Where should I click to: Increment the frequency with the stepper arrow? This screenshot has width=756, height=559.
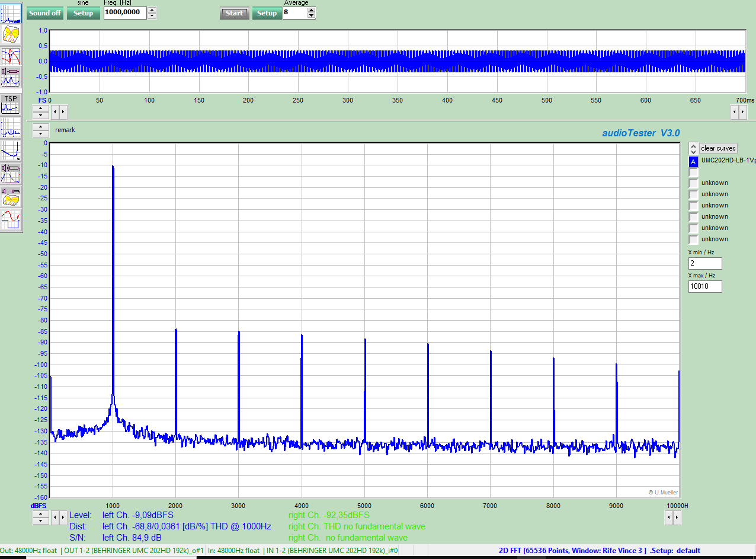point(152,9)
